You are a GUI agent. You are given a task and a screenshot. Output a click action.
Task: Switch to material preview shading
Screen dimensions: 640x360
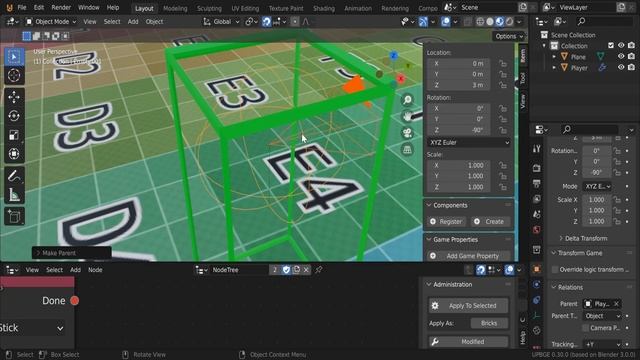500,22
